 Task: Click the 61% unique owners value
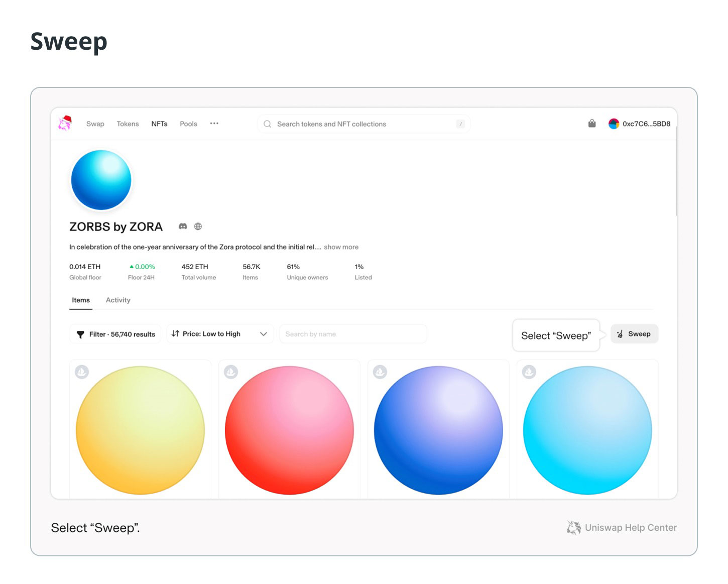tap(293, 267)
